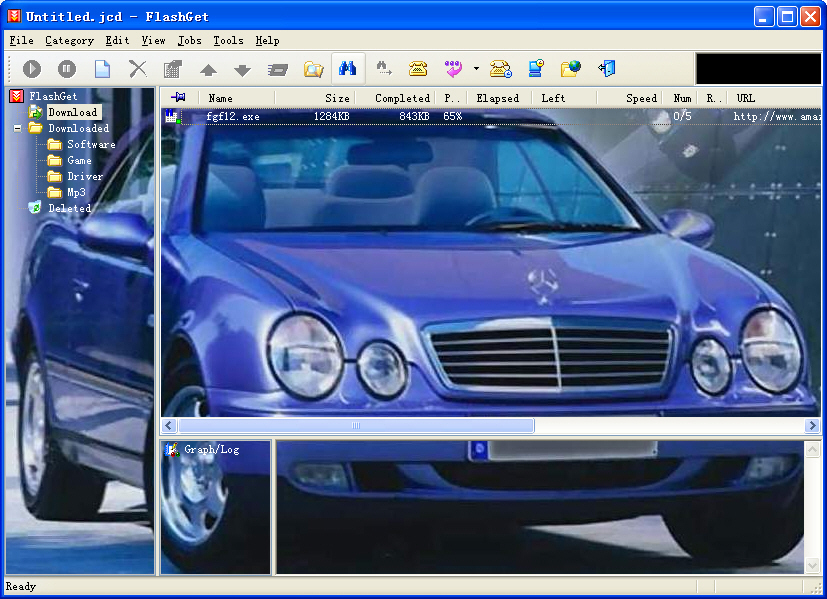Click the horizontal scrollbar thumb
This screenshot has width=827, height=599.
pos(356,426)
